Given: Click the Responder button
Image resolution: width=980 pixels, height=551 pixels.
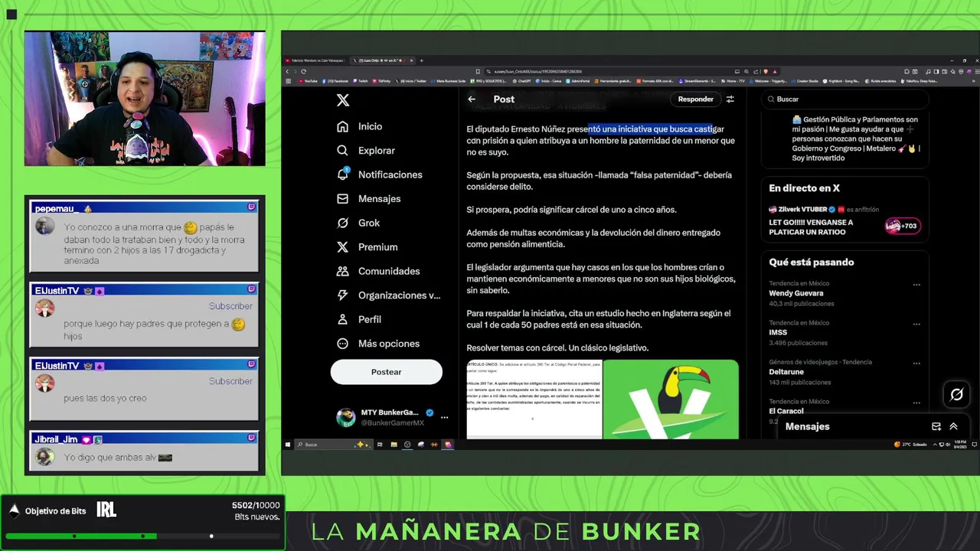Looking at the screenshot, I should click(x=695, y=99).
